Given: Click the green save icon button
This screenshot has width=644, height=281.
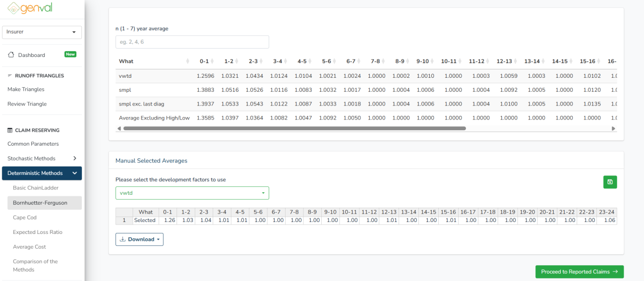Looking at the screenshot, I should [x=610, y=182].
